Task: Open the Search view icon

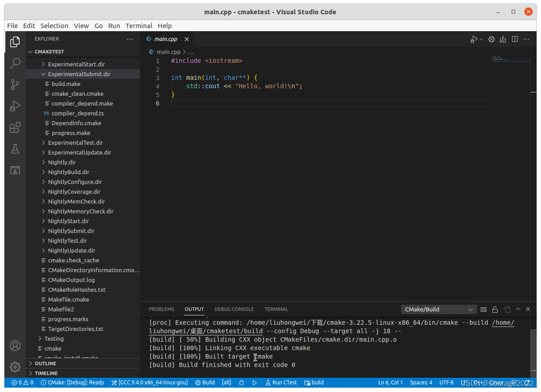Action: (x=15, y=63)
